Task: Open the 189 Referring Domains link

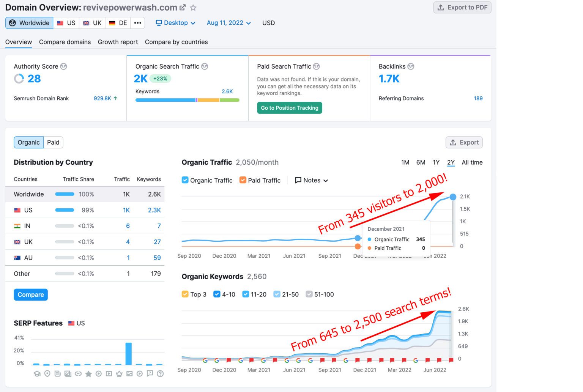Action: click(478, 98)
